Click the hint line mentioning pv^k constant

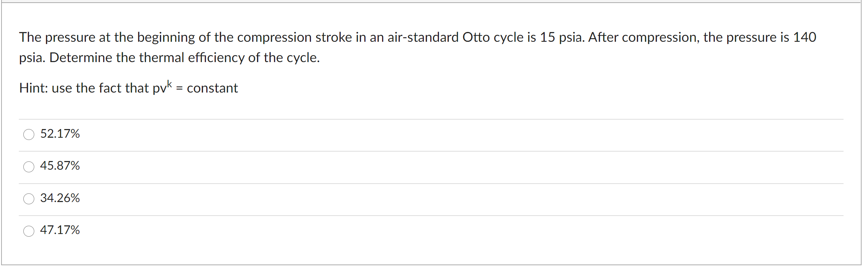(x=128, y=88)
